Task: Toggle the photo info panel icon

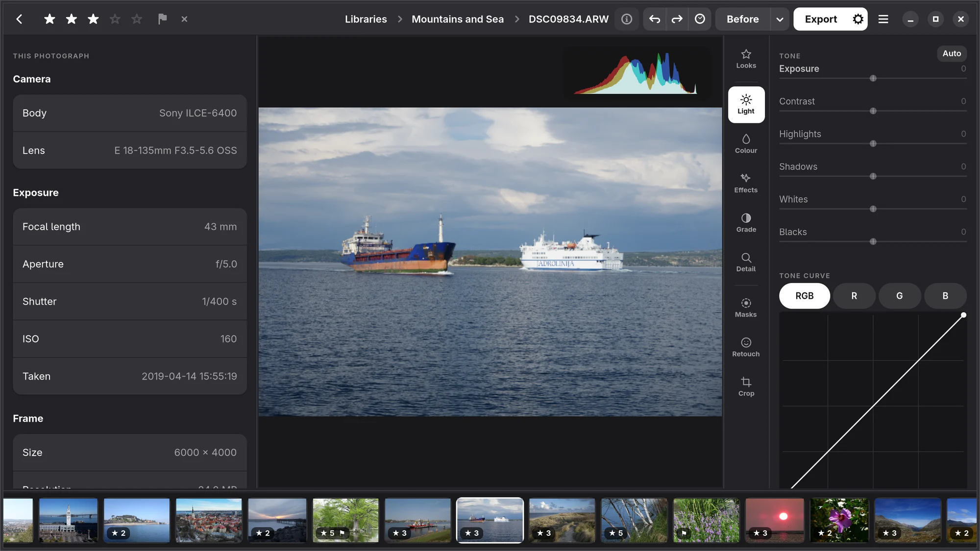Action: 627,19
